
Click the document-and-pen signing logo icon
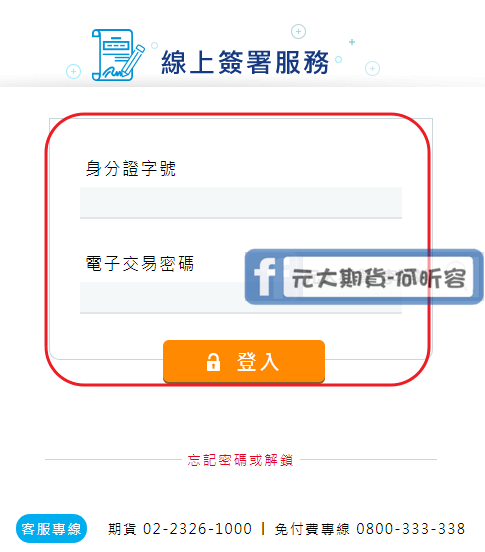pos(118,55)
